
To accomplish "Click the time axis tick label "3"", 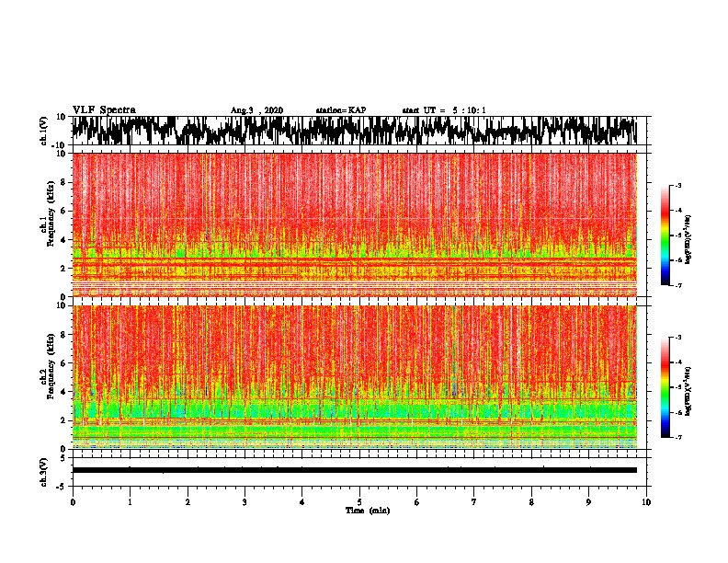I will [x=245, y=502].
